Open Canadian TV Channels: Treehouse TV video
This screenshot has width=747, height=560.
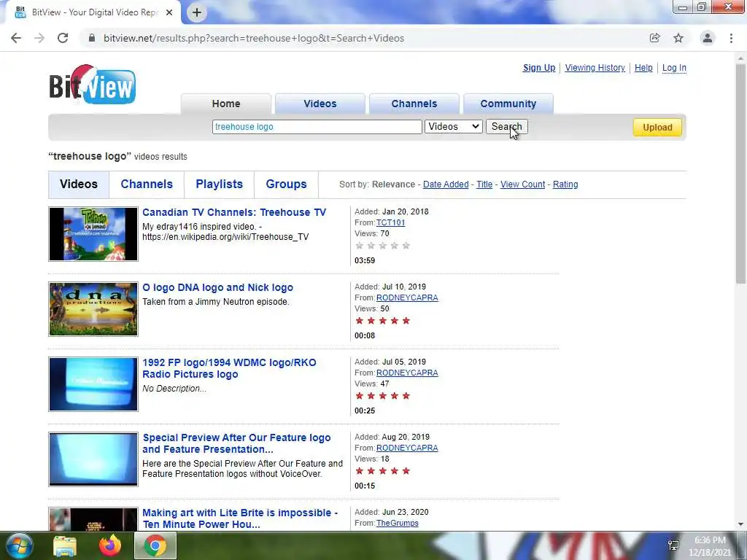pyautogui.click(x=234, y=212)
